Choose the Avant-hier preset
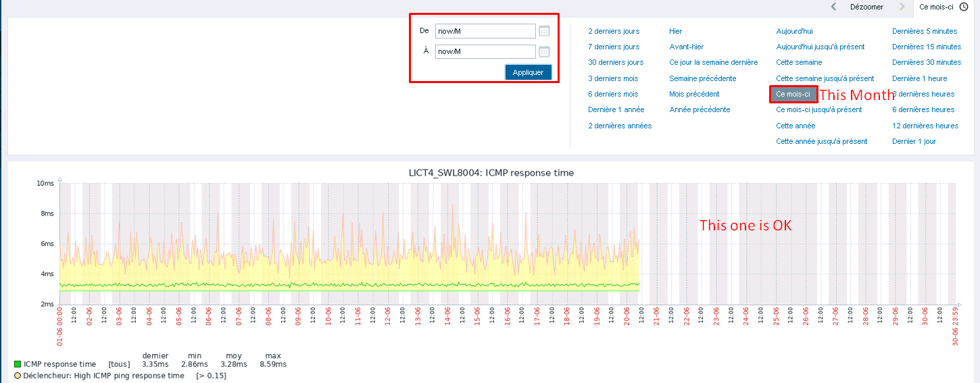Screen dimensions: 980x383 (687, 47)
